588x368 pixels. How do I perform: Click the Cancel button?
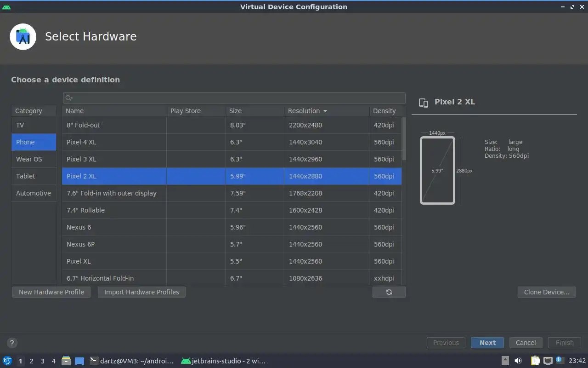click(526, 343)
